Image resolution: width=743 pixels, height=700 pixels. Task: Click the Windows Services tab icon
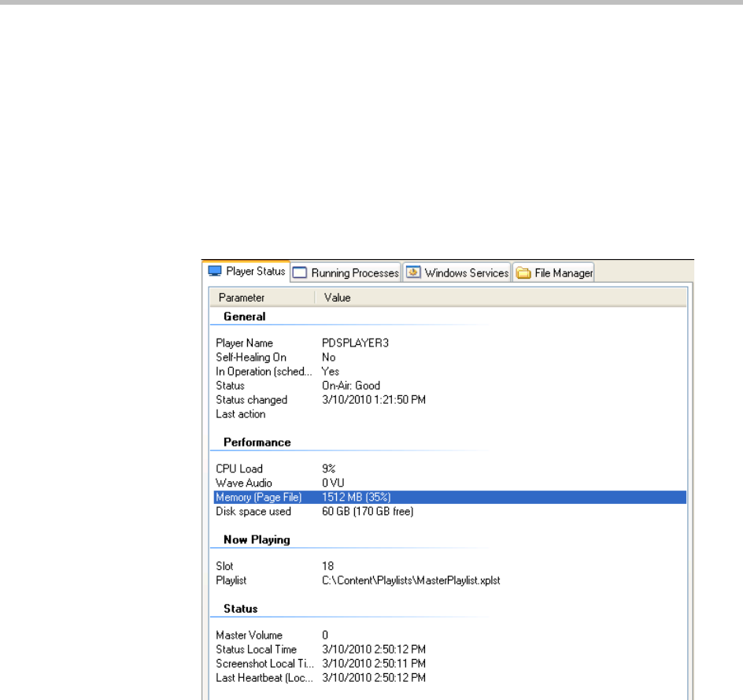413,273
